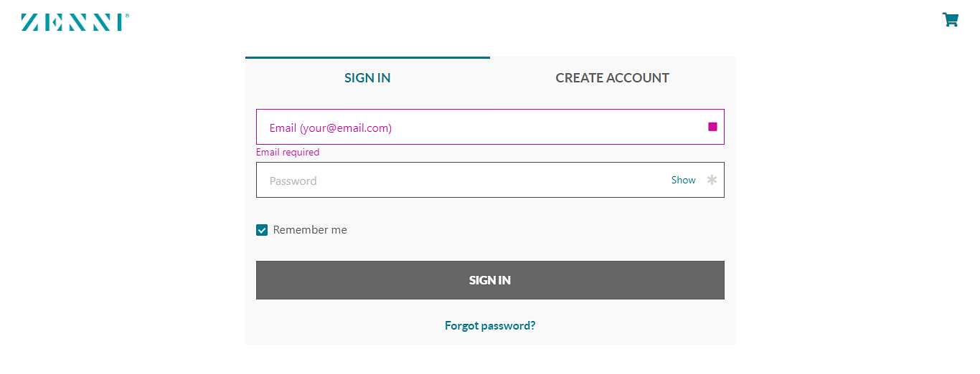Switch to the Create Account tab
980x374 pixels.
[x=612, y=78]
